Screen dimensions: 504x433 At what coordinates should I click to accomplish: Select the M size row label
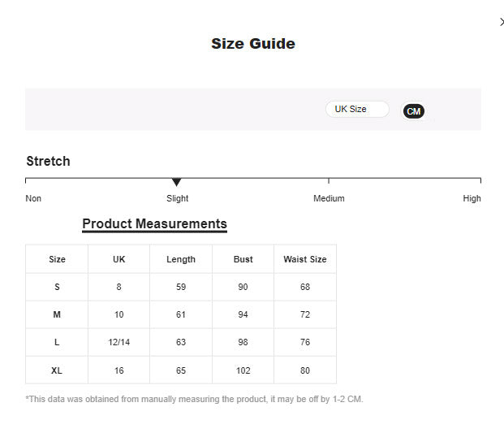[x=57, y=314]
